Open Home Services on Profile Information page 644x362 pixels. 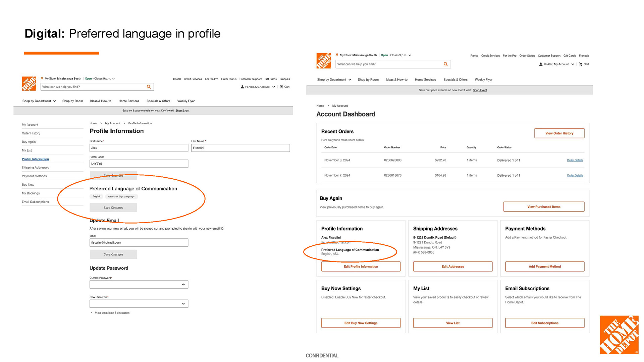(x=129, y=101)
